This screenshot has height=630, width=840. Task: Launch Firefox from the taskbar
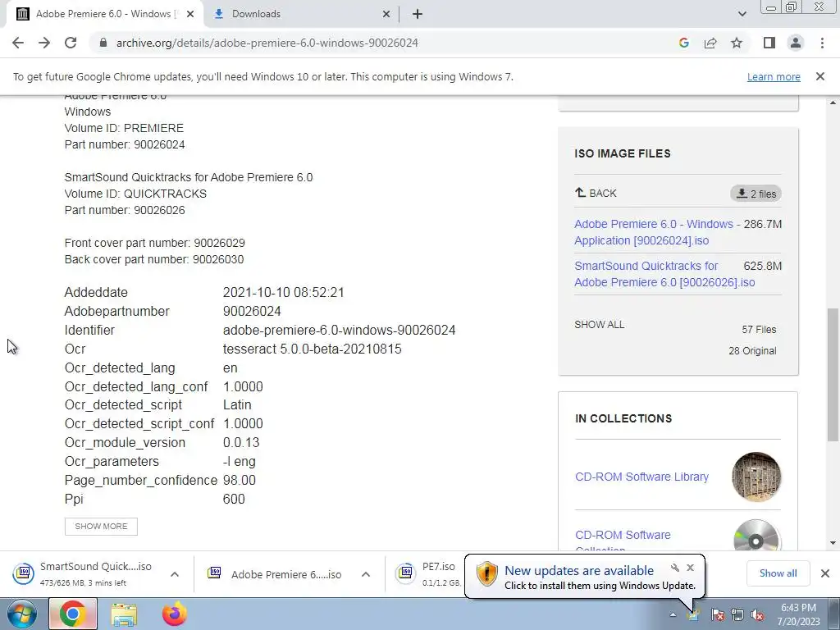tap(175, 614)
